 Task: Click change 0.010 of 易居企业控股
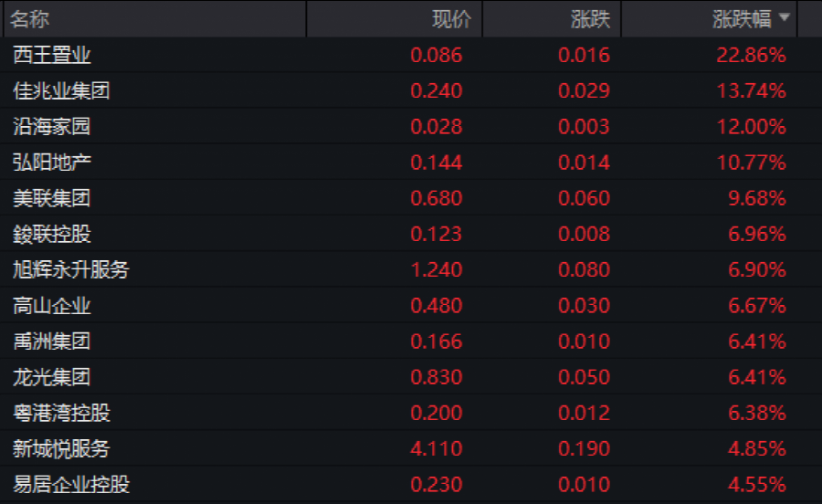point(584,485)
